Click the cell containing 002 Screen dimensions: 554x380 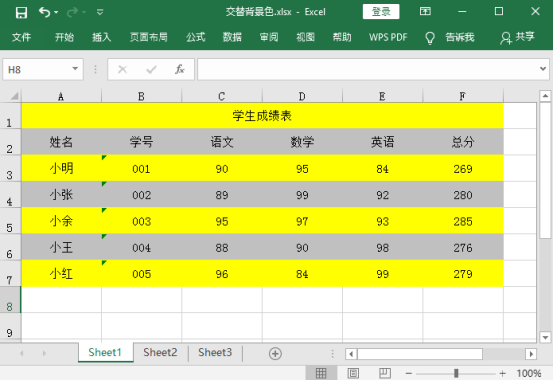[x=141, y=195]
